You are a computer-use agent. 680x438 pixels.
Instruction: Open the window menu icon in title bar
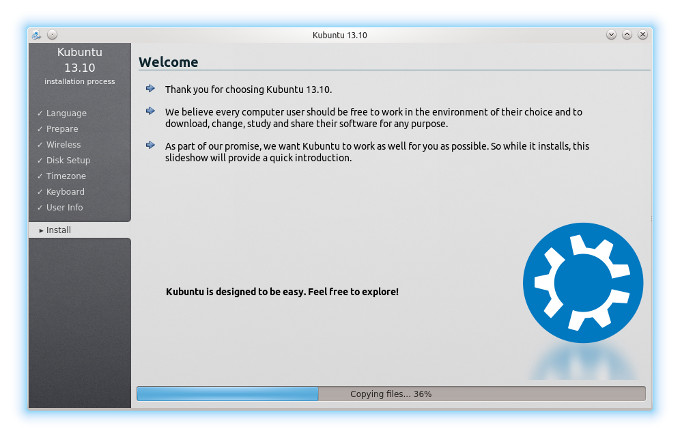pyautogui.click(x=37, y=35)
